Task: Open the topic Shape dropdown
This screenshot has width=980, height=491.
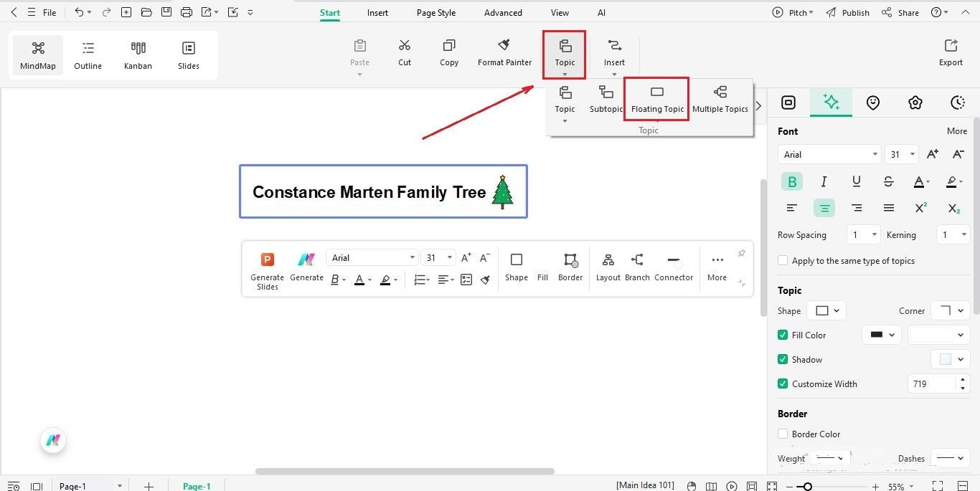Action: (x=826, y=310)
